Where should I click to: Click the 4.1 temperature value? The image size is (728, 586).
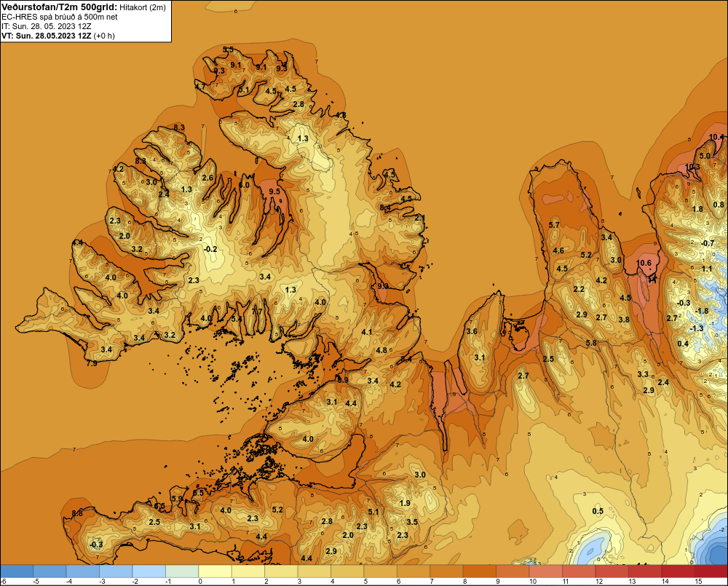pyautogui.click(x=367, y=331)
